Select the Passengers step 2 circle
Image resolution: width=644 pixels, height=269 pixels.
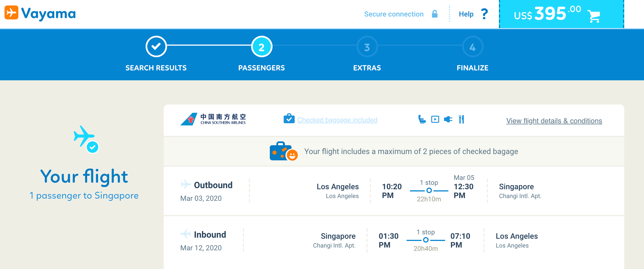pyautogui.click(x=262, y=47)
